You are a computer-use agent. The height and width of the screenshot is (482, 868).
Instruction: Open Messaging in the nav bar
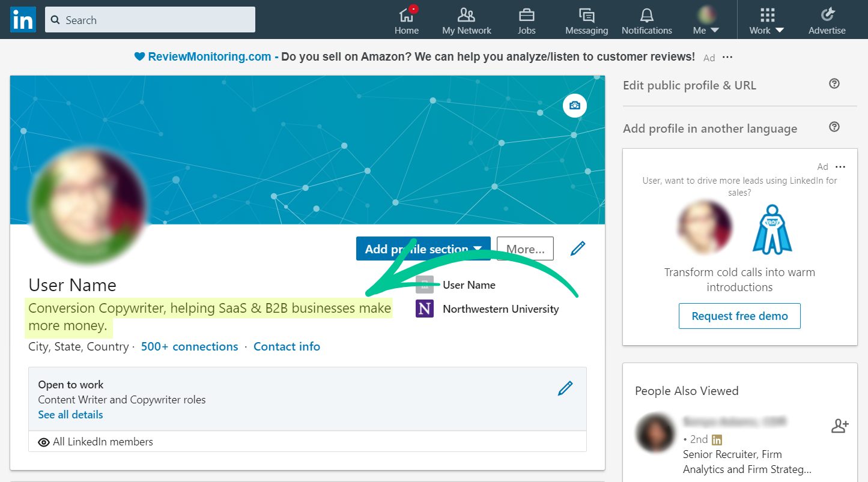(x=587, y=20)
